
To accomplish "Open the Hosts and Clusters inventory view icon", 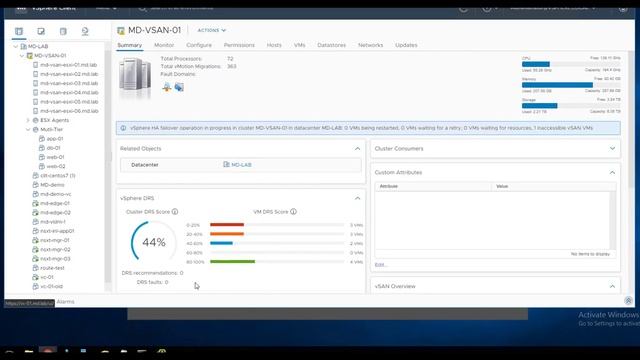I will pos(19,31).
